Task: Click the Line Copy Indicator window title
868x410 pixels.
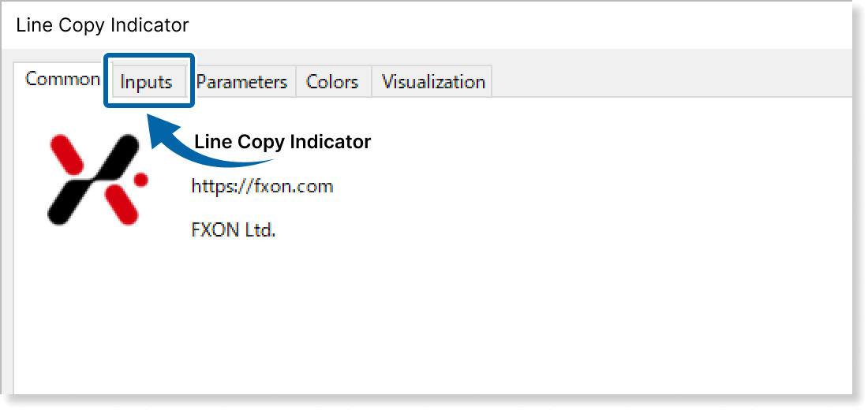Action: [103, 25]
